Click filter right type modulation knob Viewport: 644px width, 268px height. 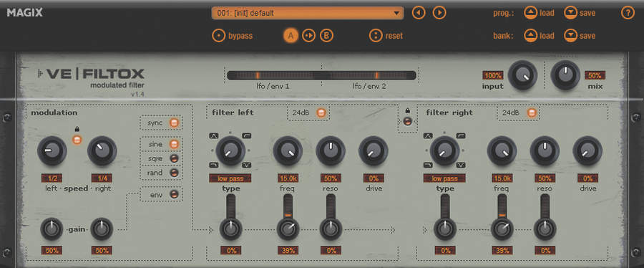click(x=445, y=229)
